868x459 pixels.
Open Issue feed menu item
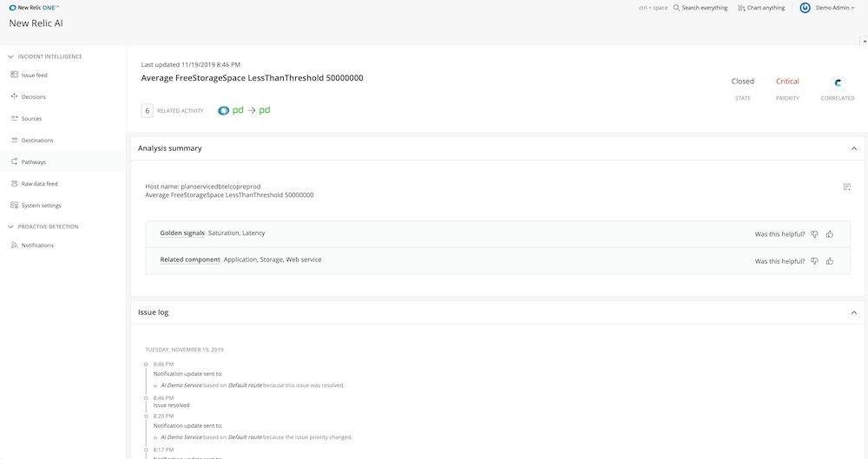pos(35,75)
